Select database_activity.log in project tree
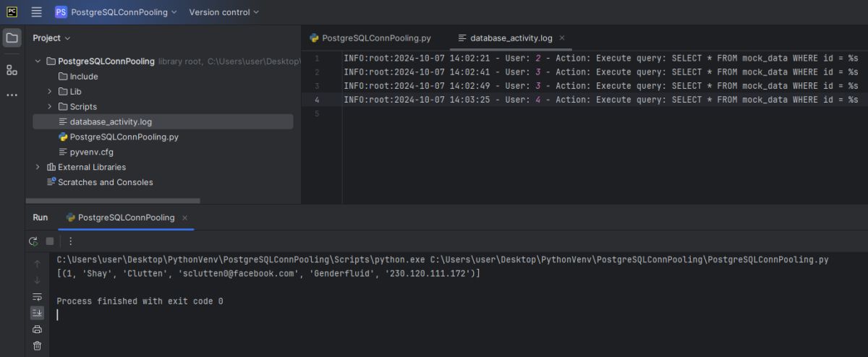868x357 pixels. pos(163,121)
